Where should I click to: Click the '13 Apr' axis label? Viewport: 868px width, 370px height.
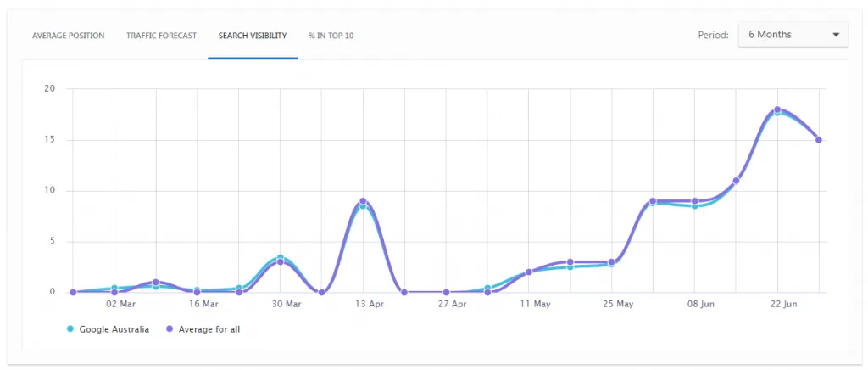click(x=370, y=304)
